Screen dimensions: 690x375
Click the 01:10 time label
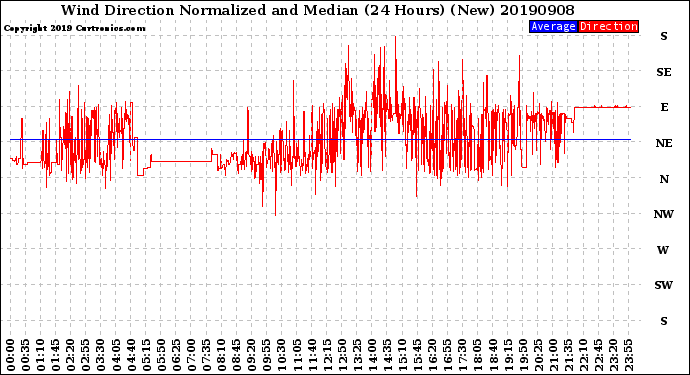click(x=40, y=355)
